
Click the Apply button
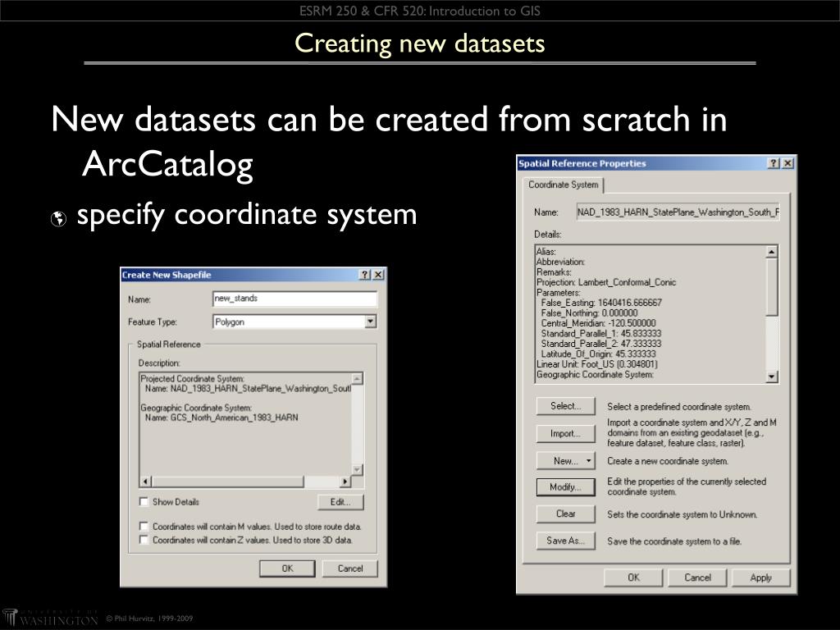pos(760,577)
